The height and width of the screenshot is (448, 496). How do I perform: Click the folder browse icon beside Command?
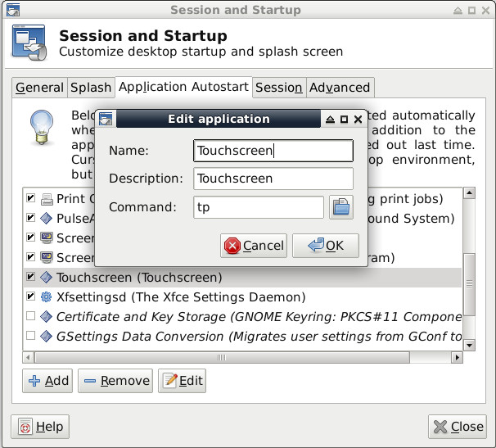click(x=340, y=207)
